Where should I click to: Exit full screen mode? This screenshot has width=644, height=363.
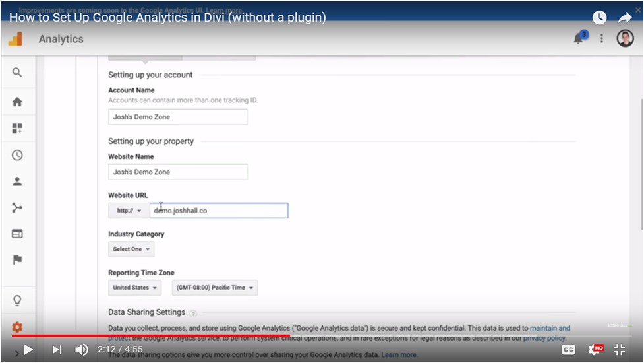620,350
